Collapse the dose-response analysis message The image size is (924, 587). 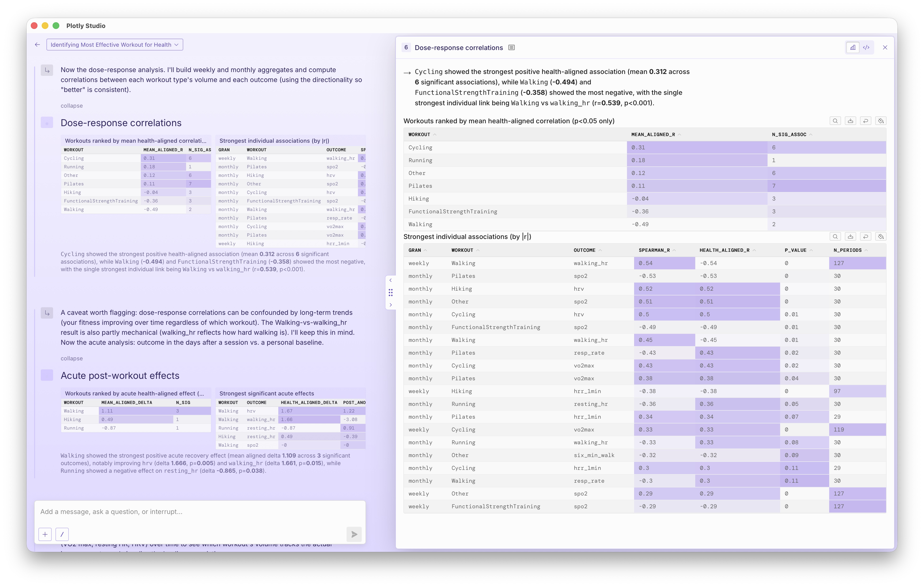click(72, 106)
